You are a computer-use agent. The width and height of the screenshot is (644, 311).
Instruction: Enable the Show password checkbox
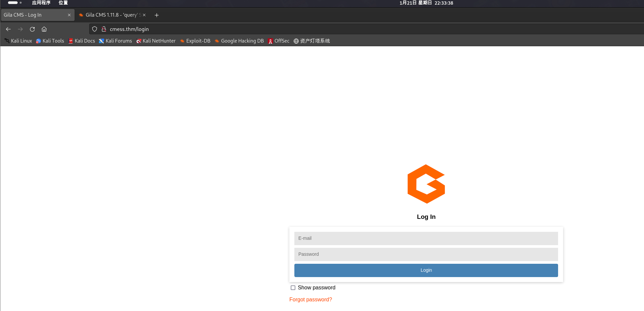click(x=293, y=288)
